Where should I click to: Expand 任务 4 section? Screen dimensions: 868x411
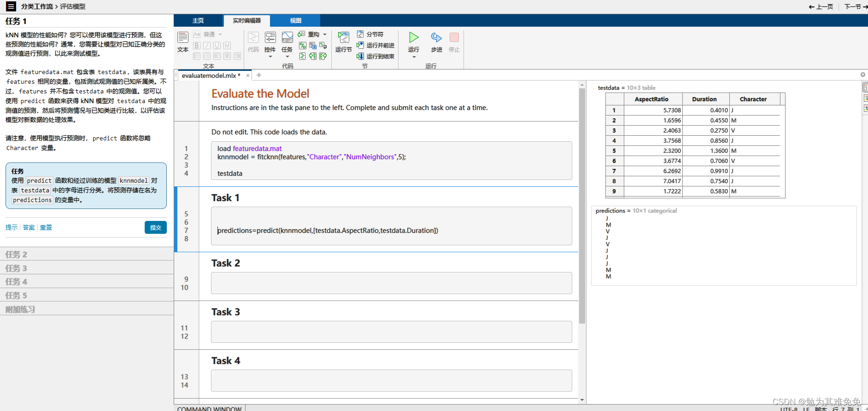click(87, 281)
